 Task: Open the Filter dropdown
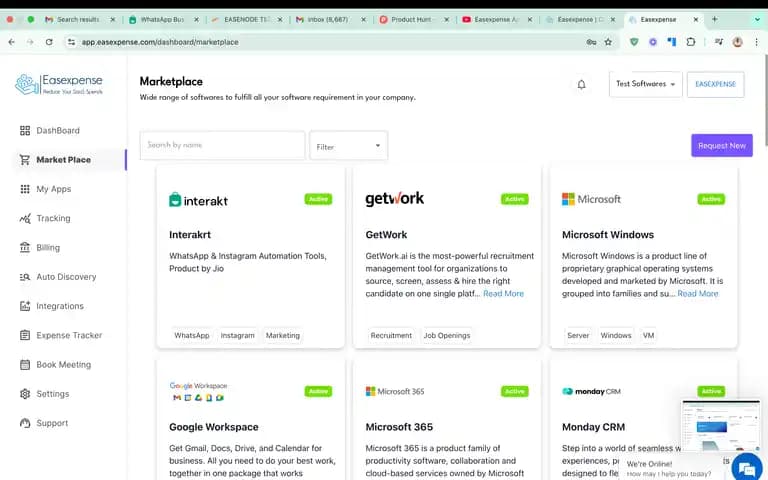tap(348, 145)
